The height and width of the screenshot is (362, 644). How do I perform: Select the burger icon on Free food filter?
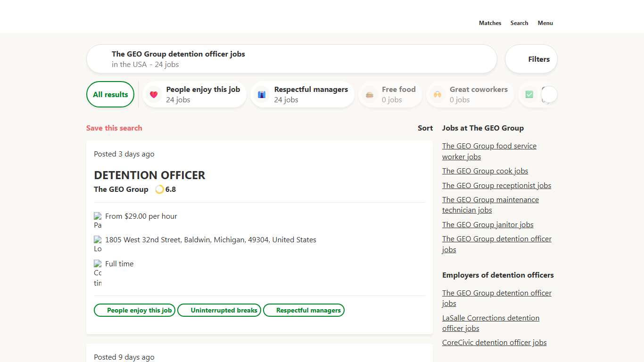pos(370,94)
